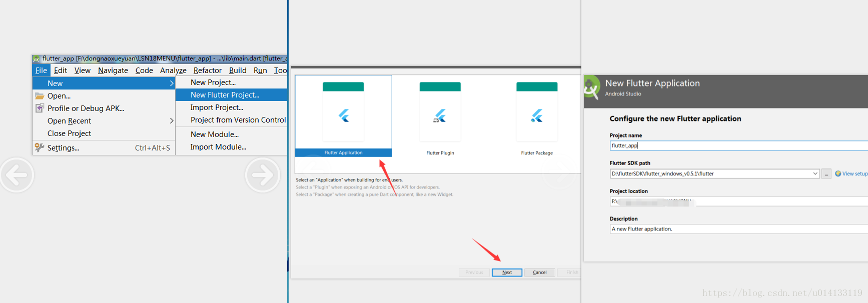Select the Flutter Application project type
Image resolution: width=868 pixels, height=303 pixels.
[343, 116]
